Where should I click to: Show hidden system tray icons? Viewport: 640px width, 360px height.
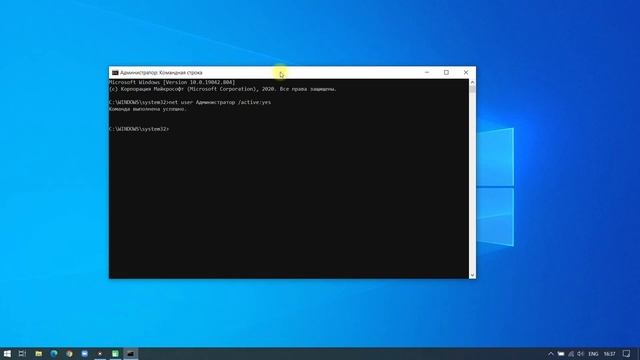pos(551,354)
